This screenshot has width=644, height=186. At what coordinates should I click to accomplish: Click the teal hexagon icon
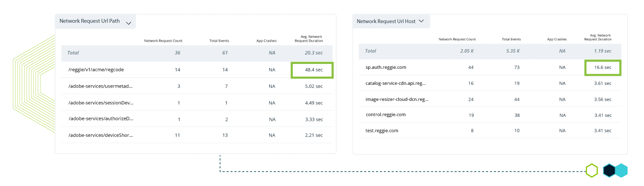(621, 170)
